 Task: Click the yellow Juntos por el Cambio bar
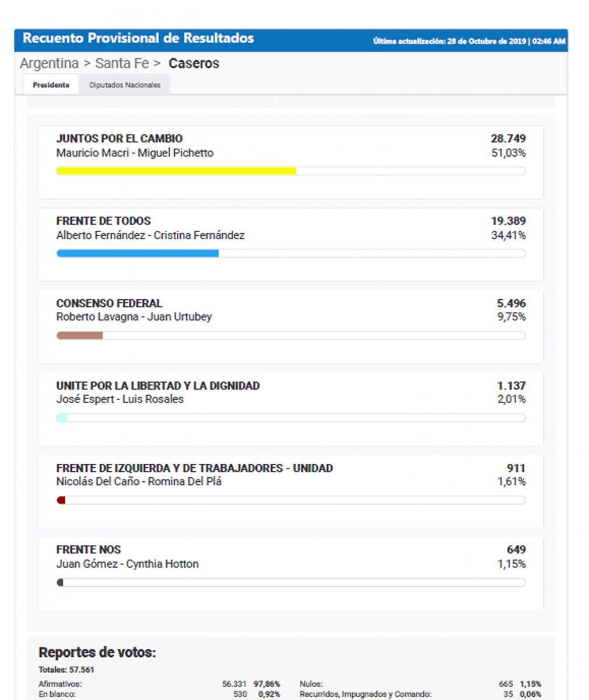[x=291, y=171]
